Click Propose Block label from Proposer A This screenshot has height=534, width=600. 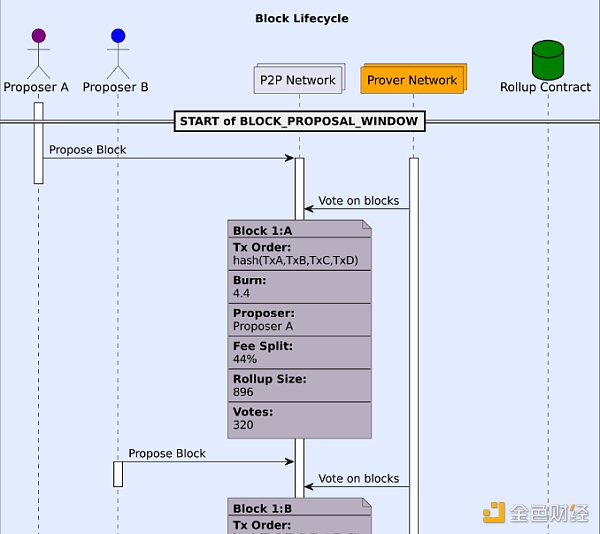tap(87, 150)
